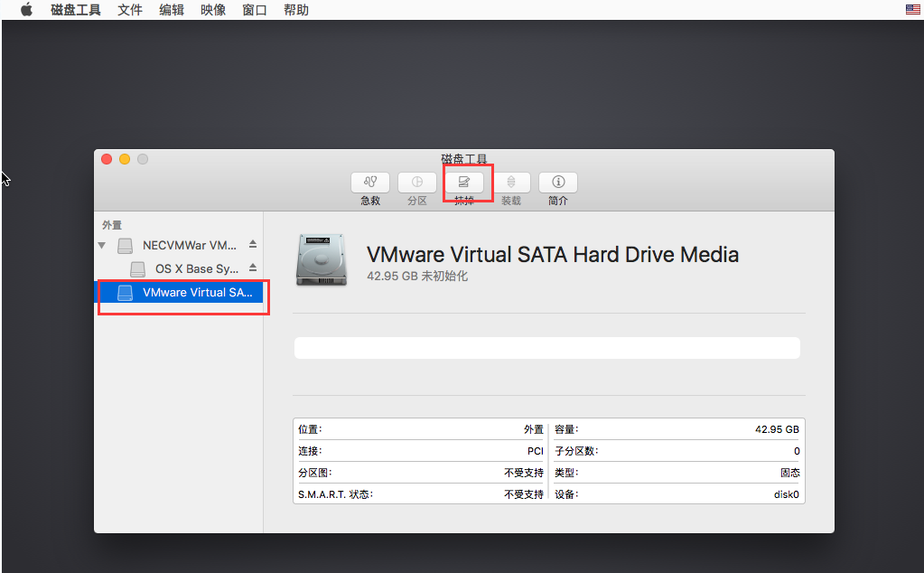Image resolution: width=924 pixels, height=573 pixels.
Task: Click the OS X Base System volume icon
Action: (x=138, y=268)
